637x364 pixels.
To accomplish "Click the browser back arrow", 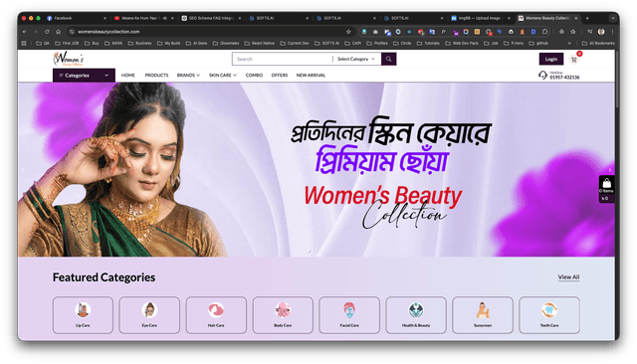I will coord(25,32).
